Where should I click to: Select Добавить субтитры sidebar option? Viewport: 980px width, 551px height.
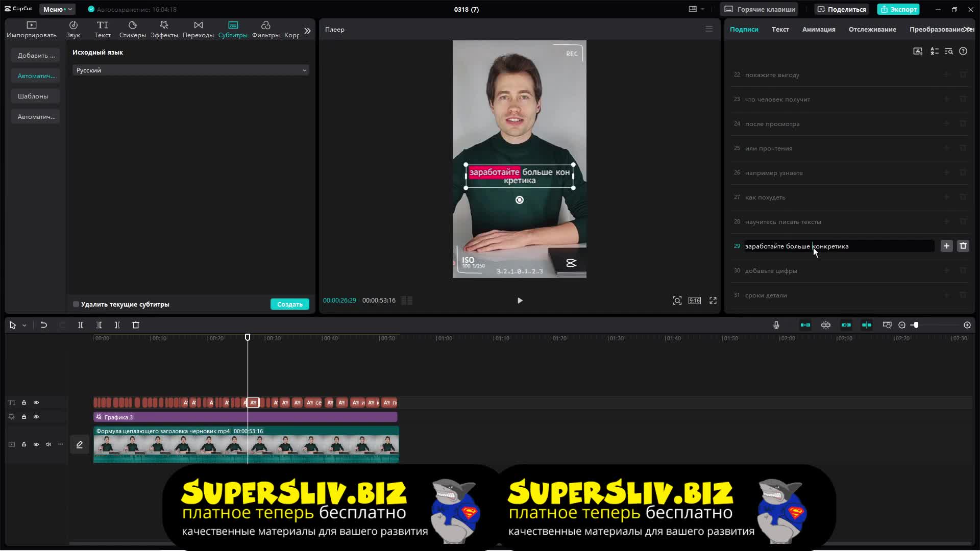coord(36,56)
